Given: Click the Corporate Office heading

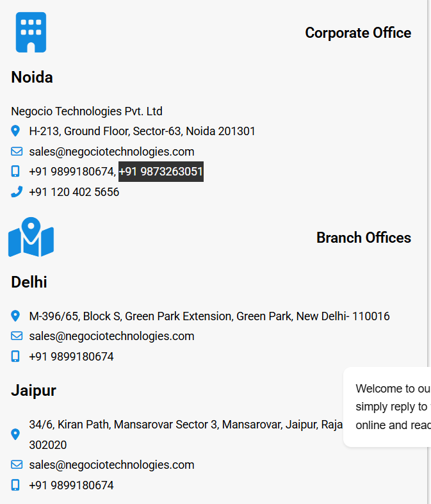Looking at the screenshot, I should point(358,33).
